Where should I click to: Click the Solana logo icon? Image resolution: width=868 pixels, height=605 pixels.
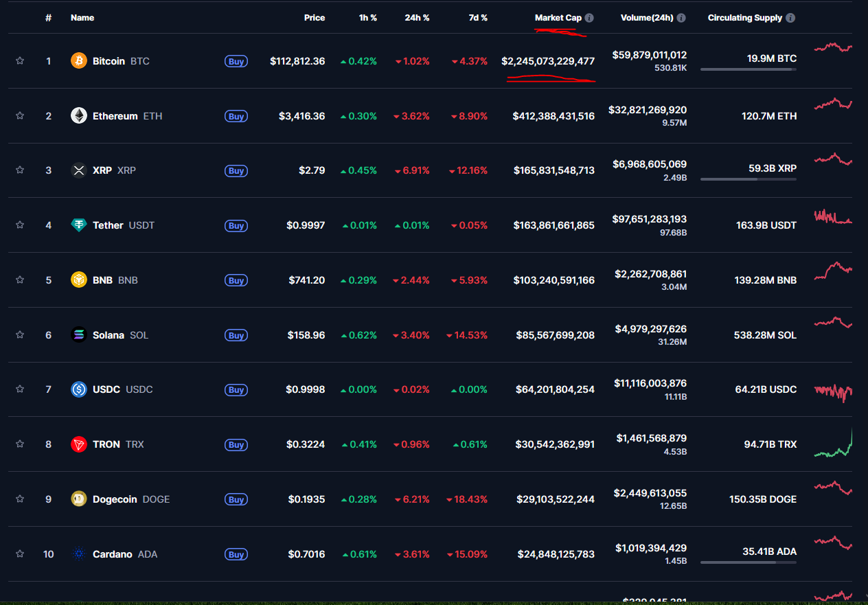click(79, 335)
